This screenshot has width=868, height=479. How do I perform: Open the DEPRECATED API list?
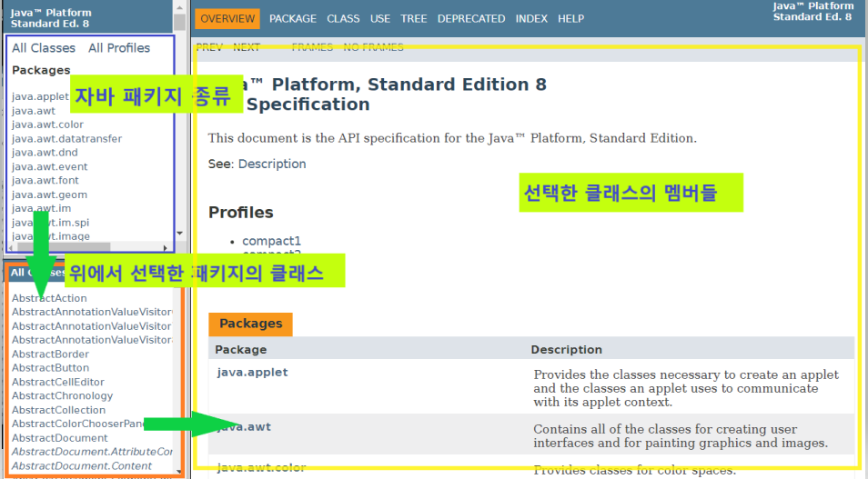471,19
